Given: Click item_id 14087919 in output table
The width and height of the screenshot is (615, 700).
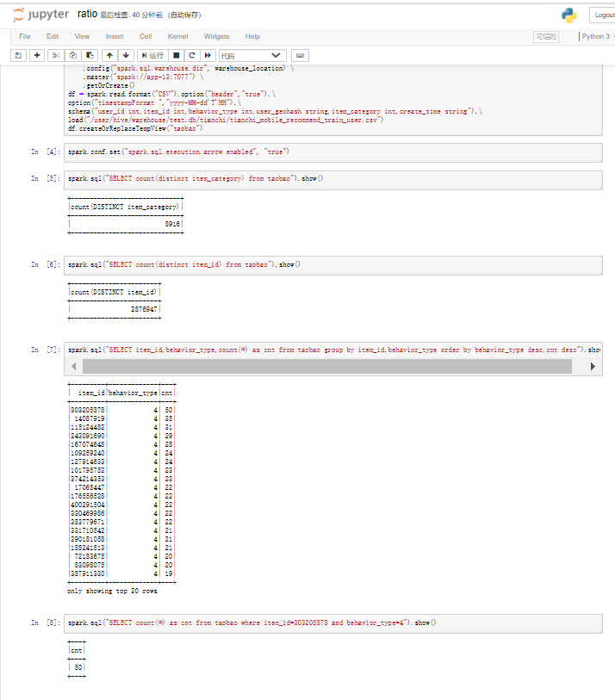Looking at the screenshot, I should 90,418.
